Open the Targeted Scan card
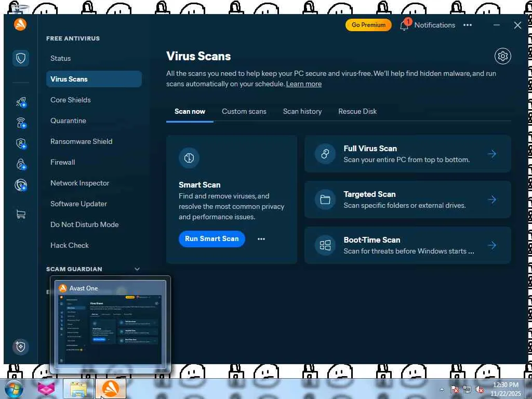The width and height of the screenshot is (532, 399). pyautogui.click(x=407, y=199)
